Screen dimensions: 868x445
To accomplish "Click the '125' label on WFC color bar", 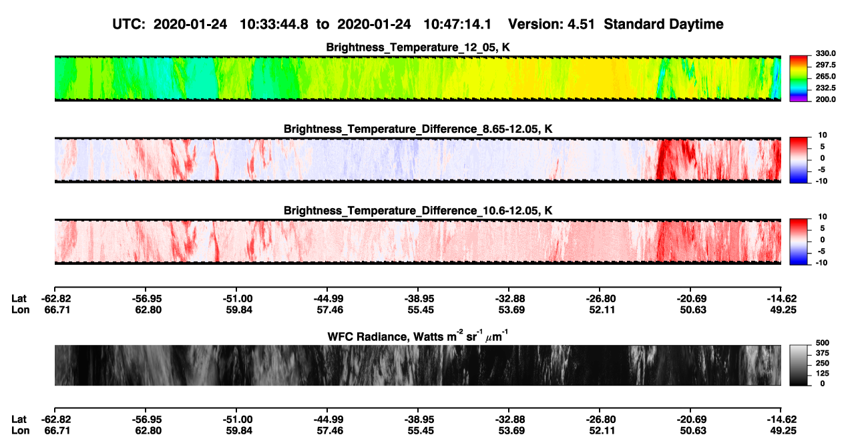I will [x=823, y=373].
